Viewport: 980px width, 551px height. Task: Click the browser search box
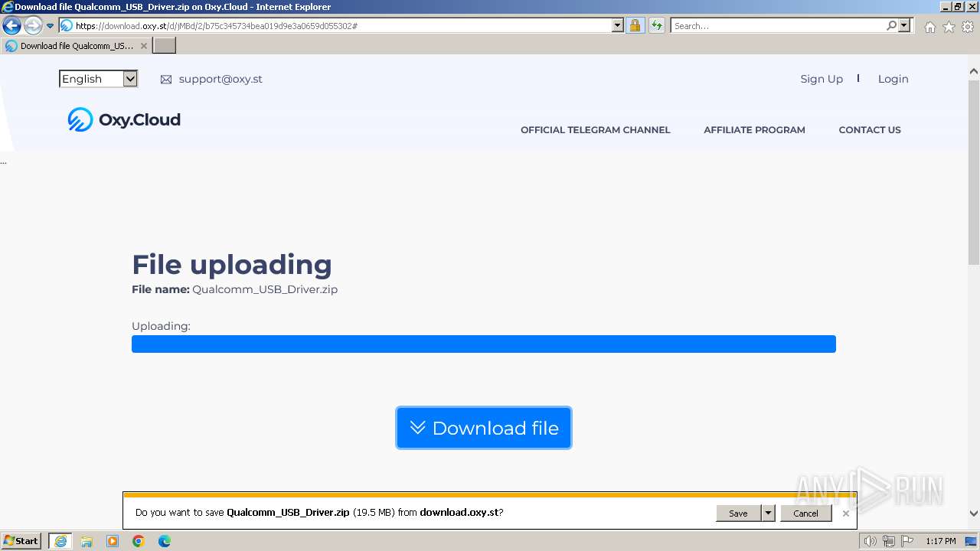777,26
